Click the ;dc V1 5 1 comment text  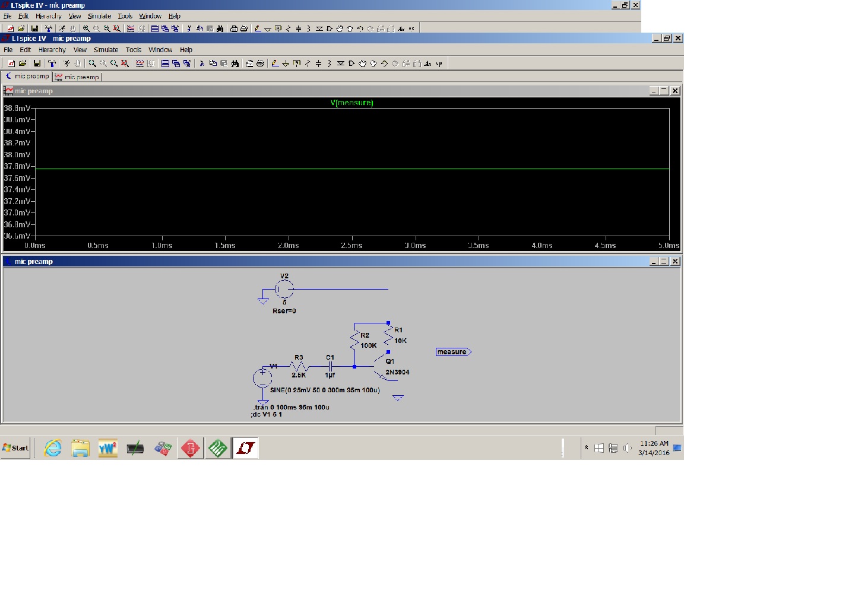point(266,414)
